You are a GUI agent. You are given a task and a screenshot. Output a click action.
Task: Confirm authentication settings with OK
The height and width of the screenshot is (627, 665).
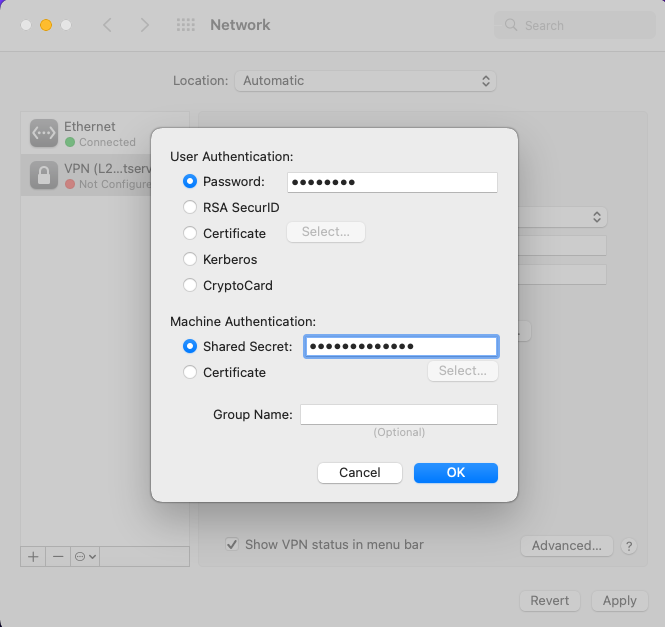coord(455,473)
